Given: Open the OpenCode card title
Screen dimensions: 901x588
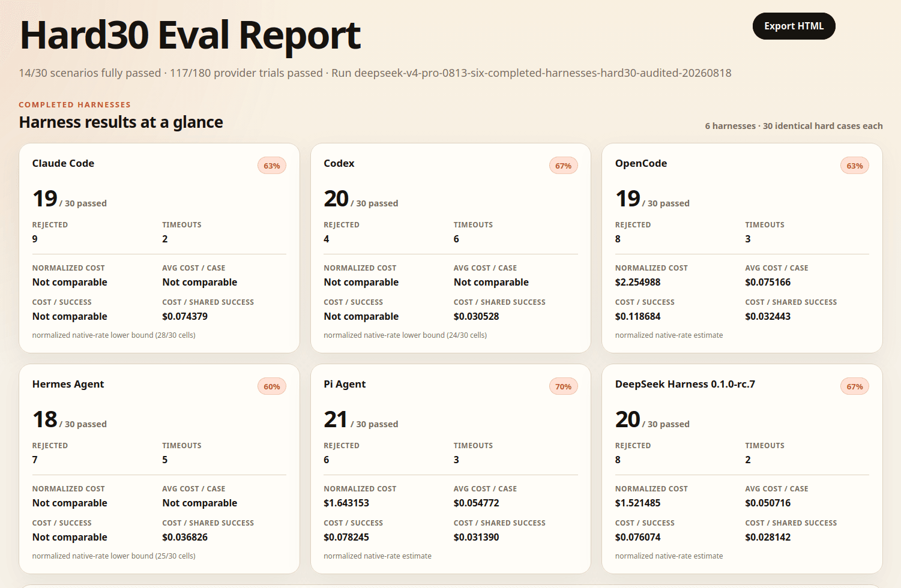Looking at the screenshot, I should pyautogui.click(x=641, y=163).
